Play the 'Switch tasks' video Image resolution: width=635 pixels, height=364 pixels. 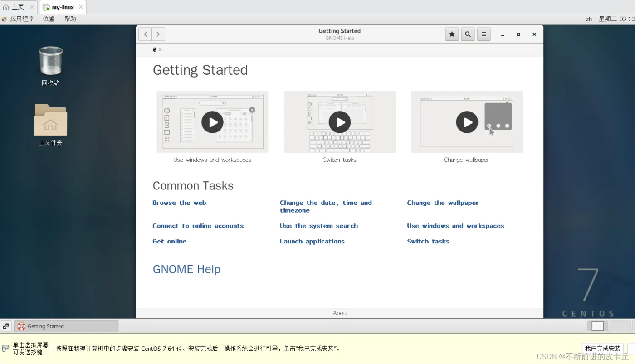pos(340,122)
